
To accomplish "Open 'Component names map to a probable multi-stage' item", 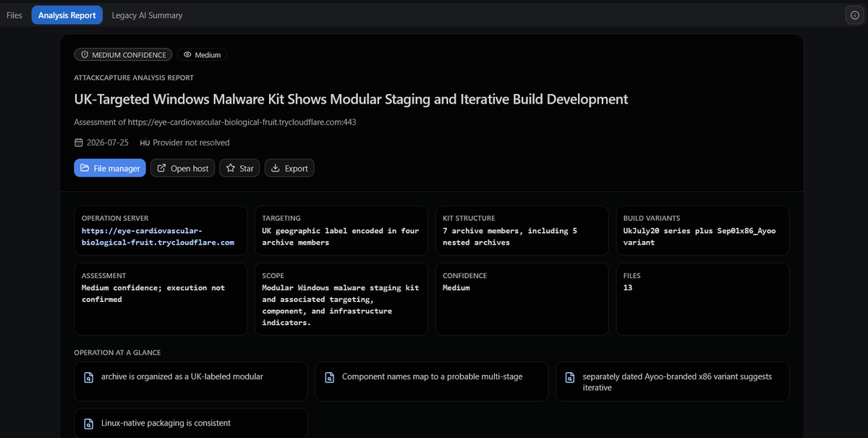I will 431,382.
